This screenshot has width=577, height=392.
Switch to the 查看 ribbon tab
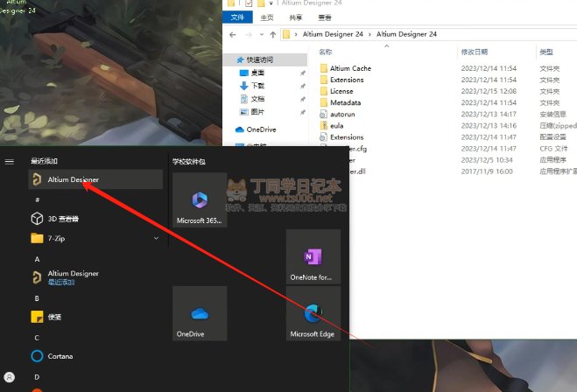(325, 17)
